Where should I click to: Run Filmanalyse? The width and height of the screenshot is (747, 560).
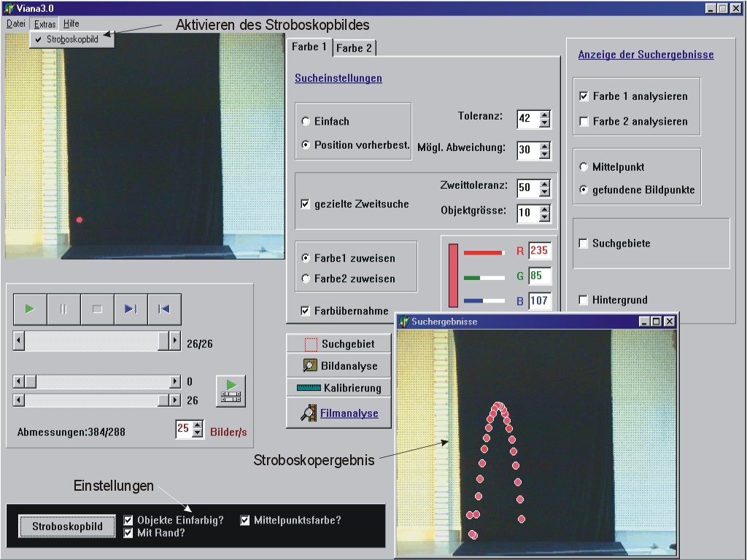tap(338, 413)
